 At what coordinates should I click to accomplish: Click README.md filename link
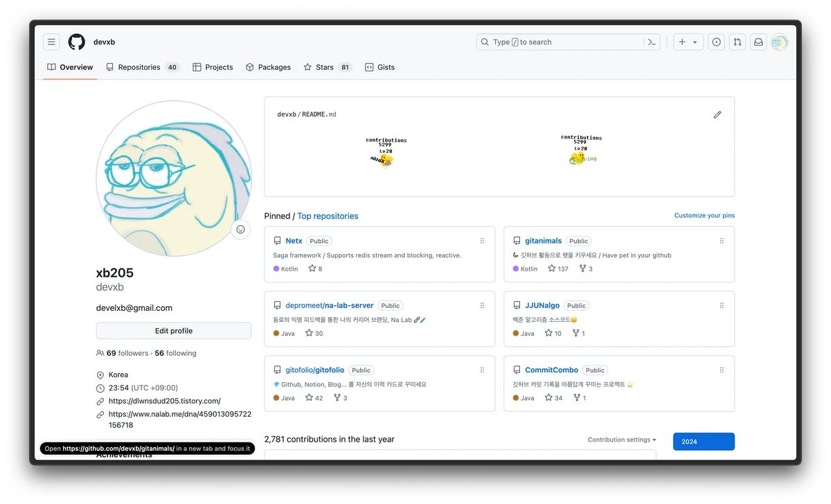tap(319, 114)
